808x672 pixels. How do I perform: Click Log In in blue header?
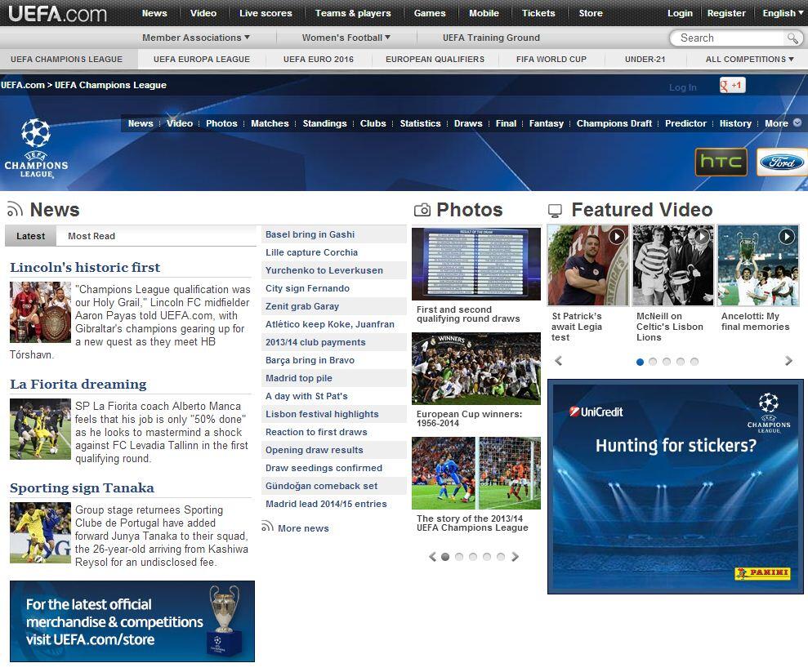tap(682, 87)
